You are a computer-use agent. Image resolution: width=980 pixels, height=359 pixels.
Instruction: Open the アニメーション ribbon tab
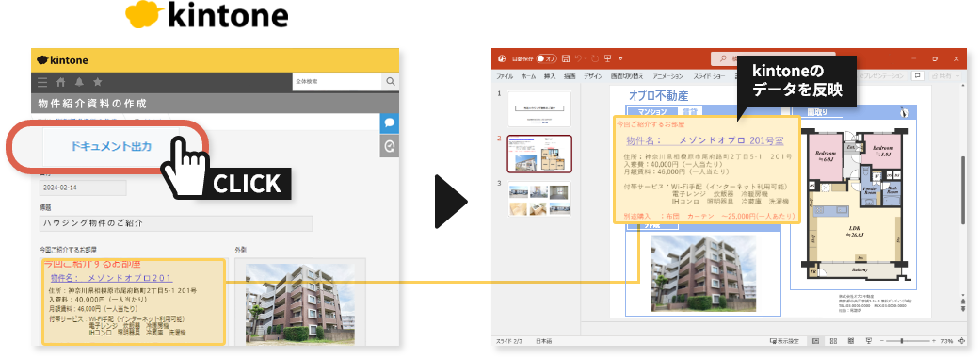(x=667, y=76)
